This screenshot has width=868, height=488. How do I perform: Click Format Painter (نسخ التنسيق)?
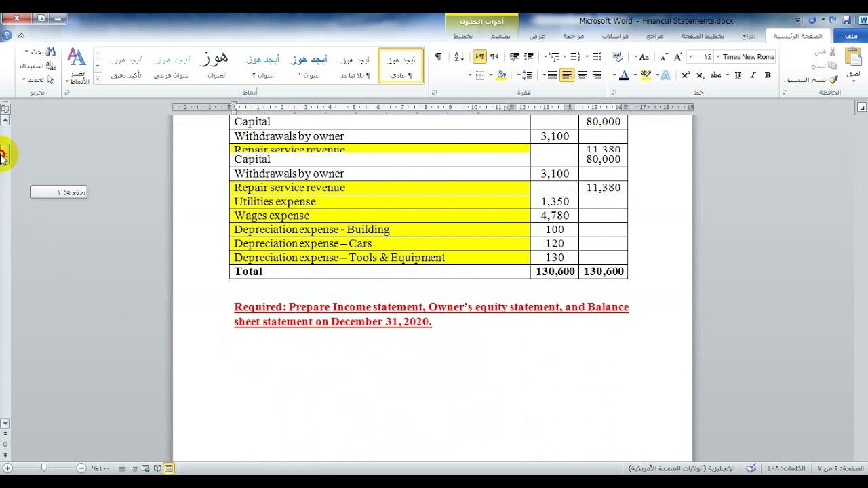[811, 80]
